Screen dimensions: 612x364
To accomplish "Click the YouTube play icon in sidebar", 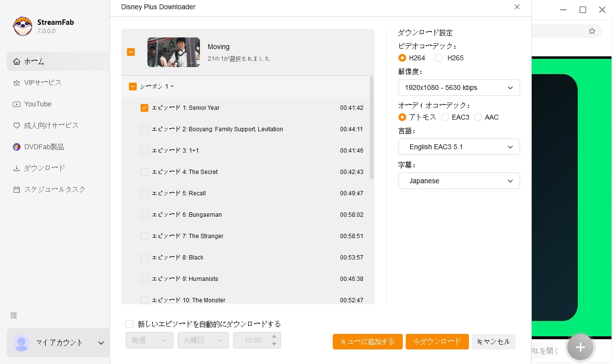I will click(x=17, y=104).
